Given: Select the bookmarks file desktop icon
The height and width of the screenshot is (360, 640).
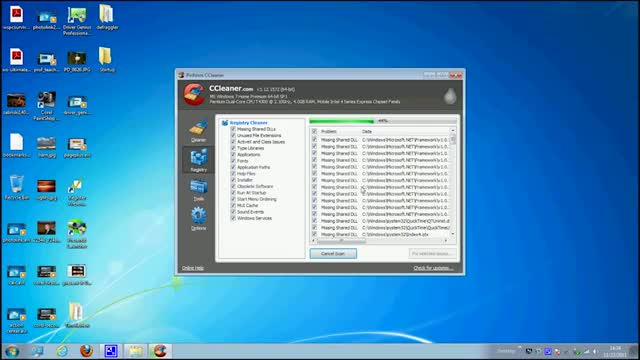Looking at the screenshot, I should pos(16,145).
